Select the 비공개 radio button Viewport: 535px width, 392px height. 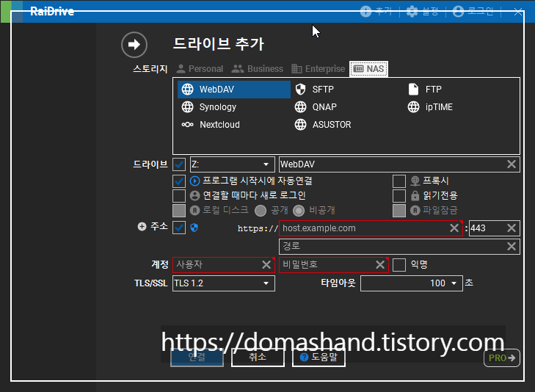299,211
